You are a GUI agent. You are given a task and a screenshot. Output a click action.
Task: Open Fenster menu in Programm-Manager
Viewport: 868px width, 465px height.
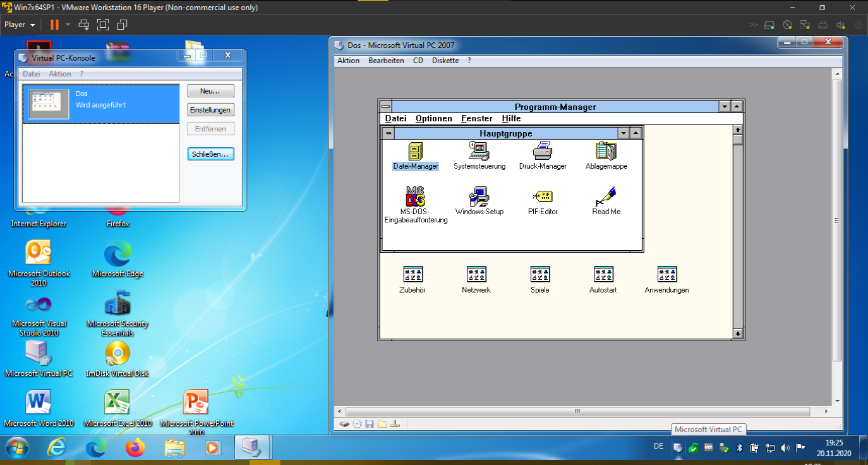(477, 118)
